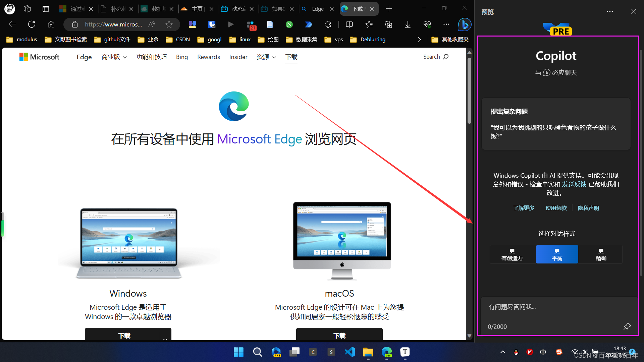Open a new tab with plus button
Image resolution: width=644 pixels, height=362 pixels.
pyautogui.click(x=389, y=9)
